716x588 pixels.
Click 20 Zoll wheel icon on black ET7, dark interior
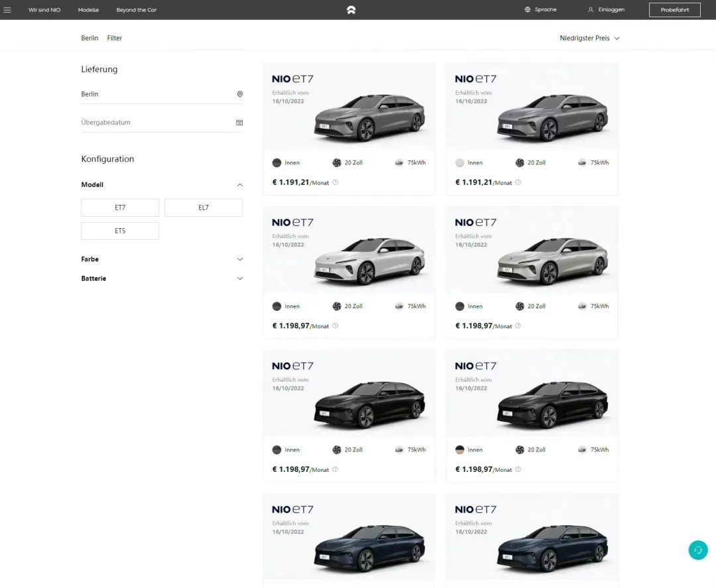(x=337, y=450)
